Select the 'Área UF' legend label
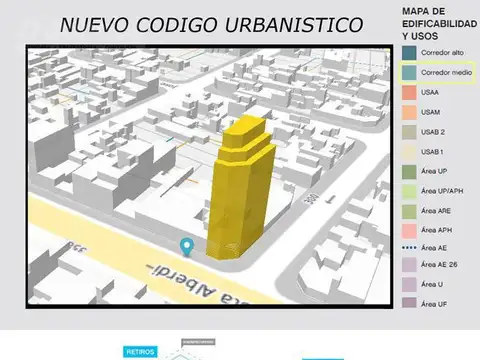The image size is (480, 360). (x=434, y=304)
